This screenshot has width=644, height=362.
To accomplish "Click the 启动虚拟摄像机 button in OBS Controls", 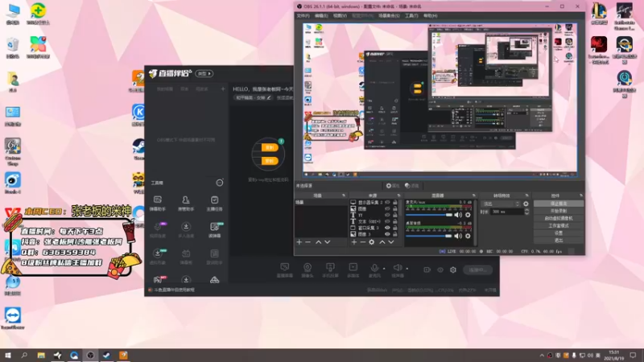I will 559,218.
